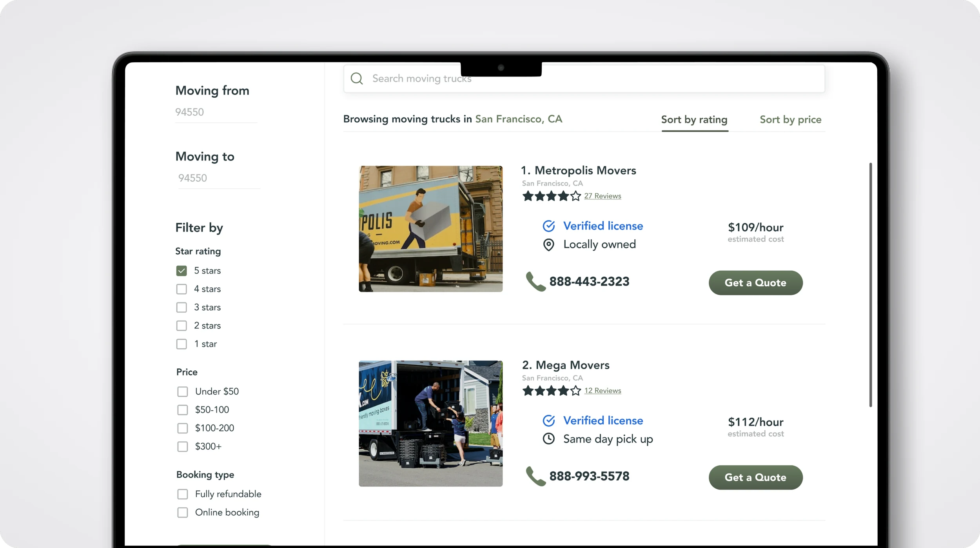The image size is (980, 548).
Task: Click the search magnifier icon
Action: click(356, 78)
